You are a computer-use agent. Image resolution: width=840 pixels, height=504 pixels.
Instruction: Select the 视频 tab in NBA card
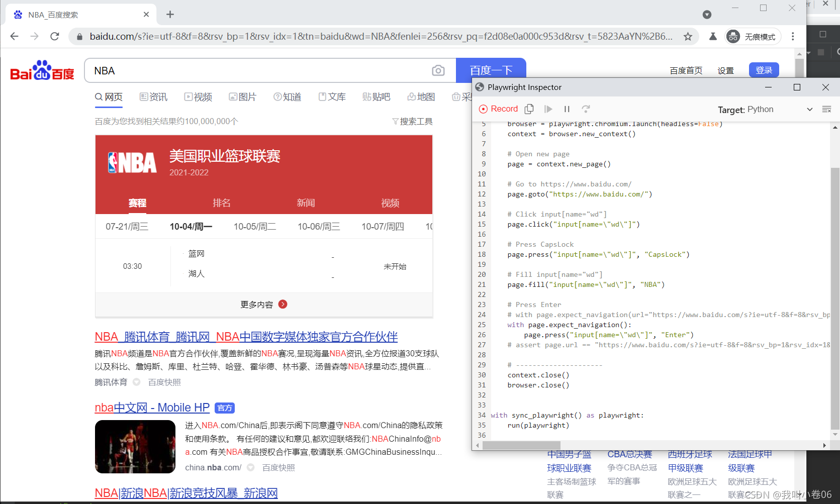tap(390, 203)
